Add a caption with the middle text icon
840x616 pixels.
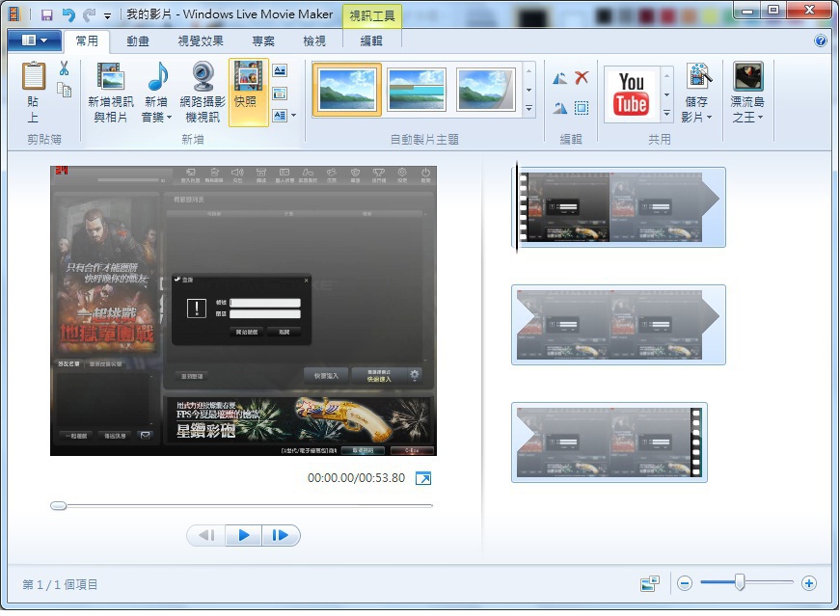coord(280,94)
